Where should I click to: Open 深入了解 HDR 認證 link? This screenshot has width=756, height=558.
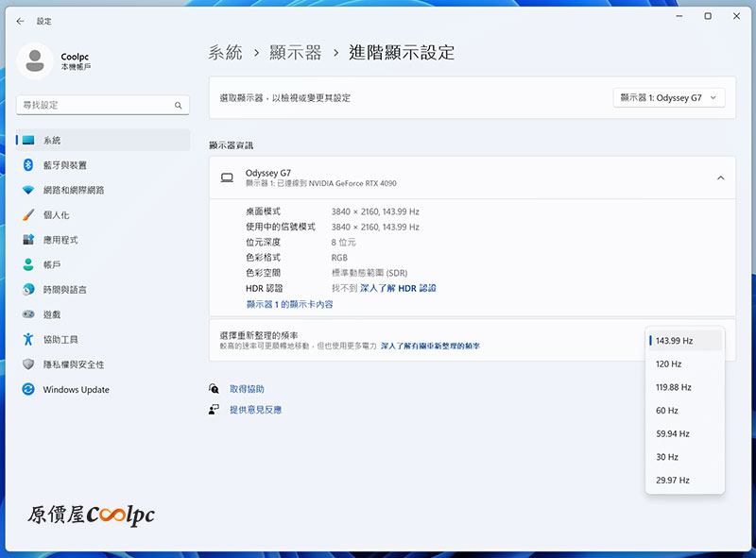(x=398, y=288)
